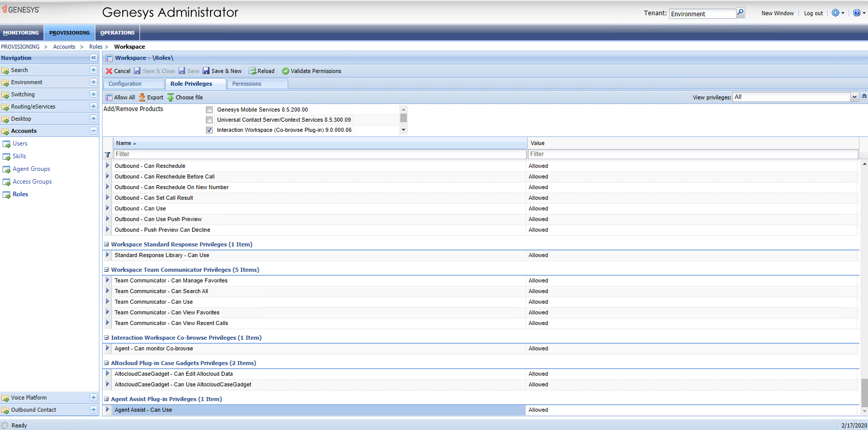Click the Choose file icon
Viewport: 868px width, 430px height.
click(170, 97)
